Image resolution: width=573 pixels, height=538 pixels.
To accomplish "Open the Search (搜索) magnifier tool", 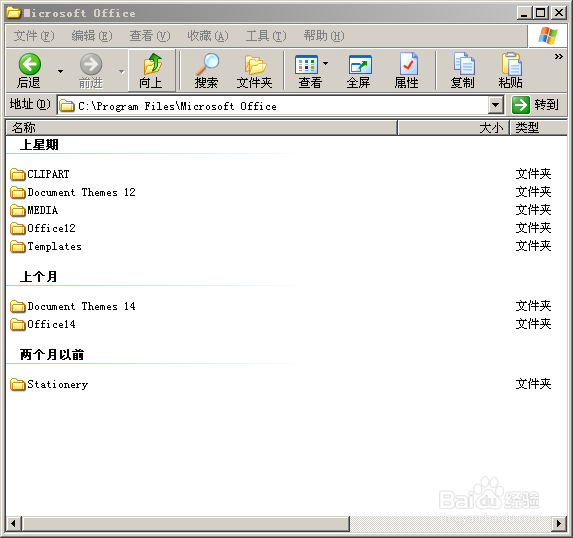I will pyautogui.click(x=207, y=64).
